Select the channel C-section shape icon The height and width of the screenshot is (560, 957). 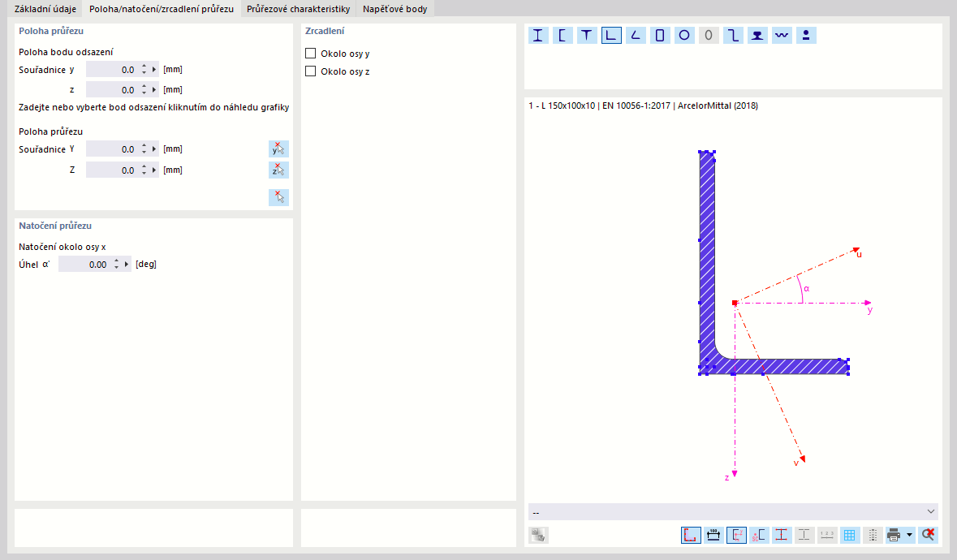563,36
